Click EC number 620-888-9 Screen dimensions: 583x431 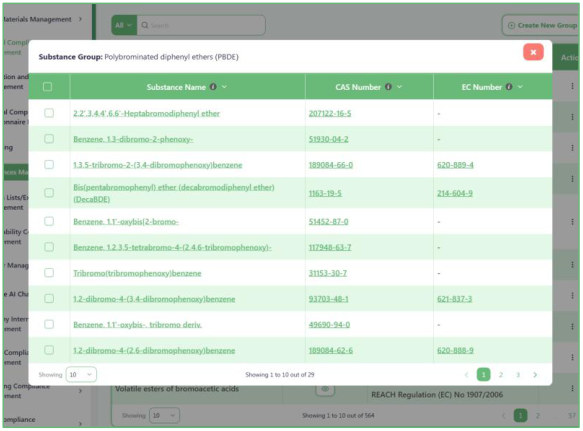(x=455, y=350)
